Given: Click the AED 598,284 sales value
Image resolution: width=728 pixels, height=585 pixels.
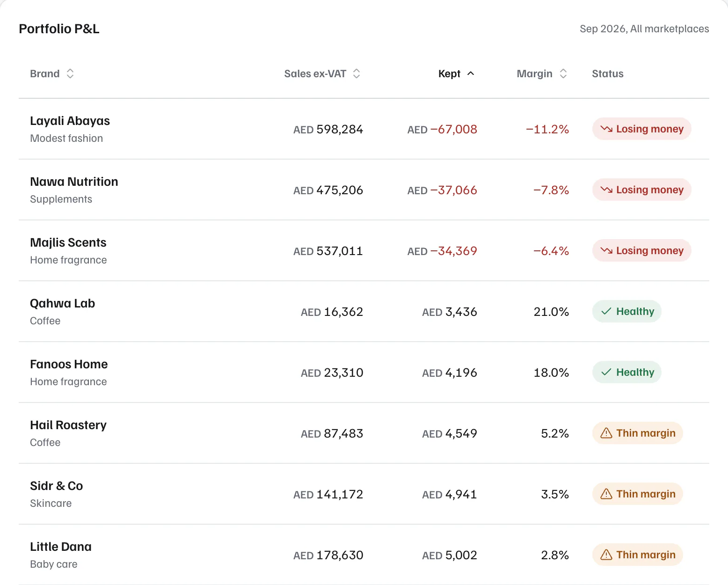Looking at the screenshot, I should (x=328, y=129).
